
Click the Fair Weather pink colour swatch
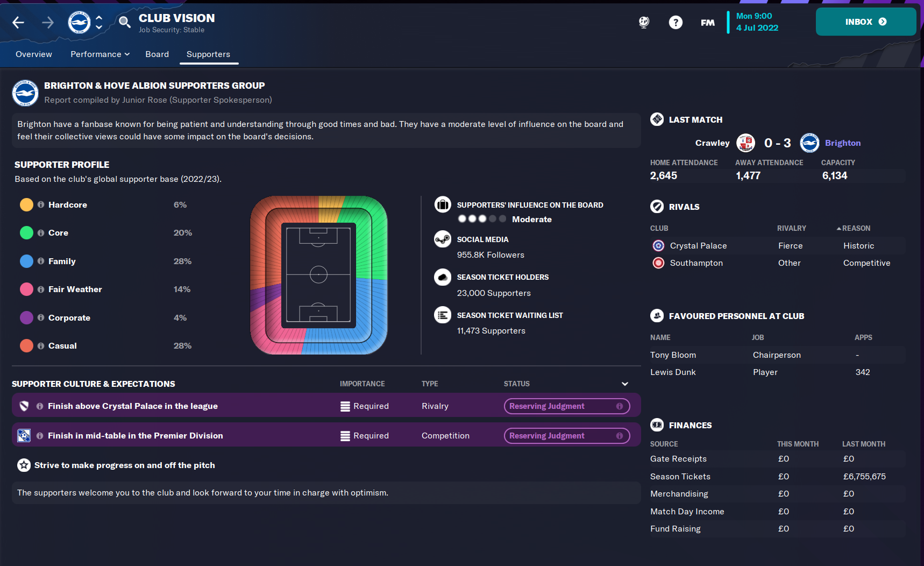(26, 289)
